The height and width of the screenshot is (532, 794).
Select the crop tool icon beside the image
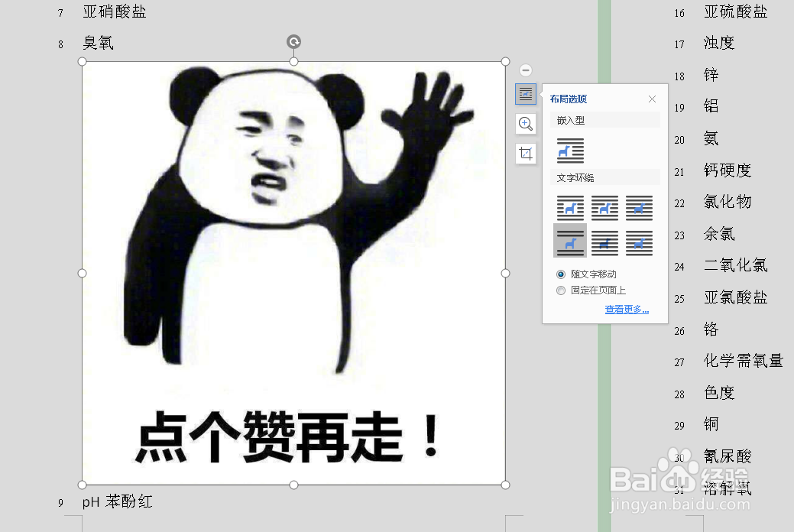526,154
